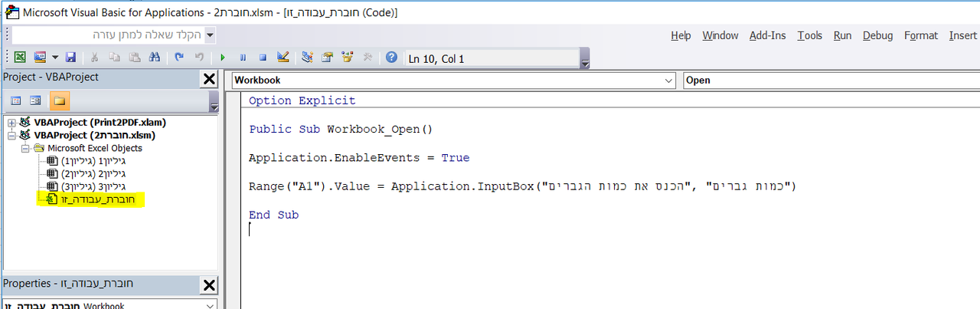Open the Format menu

pyautogui.click(x=920, y=35)
